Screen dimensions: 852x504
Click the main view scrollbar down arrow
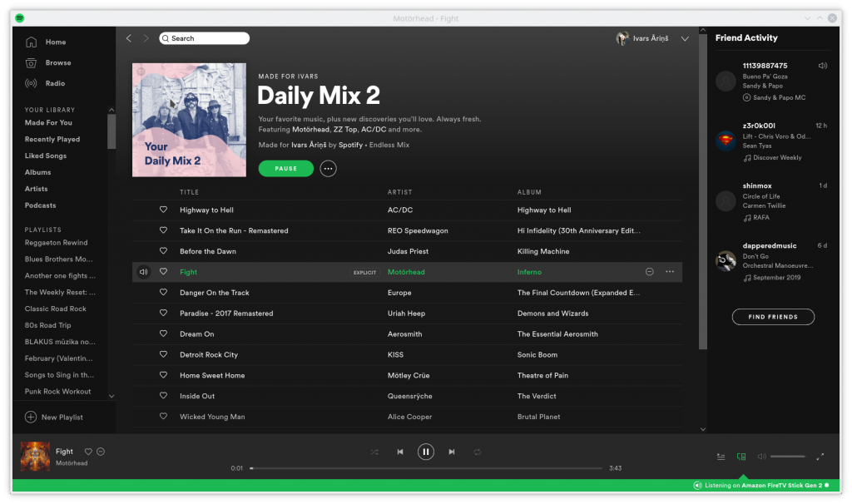[703, 429]
